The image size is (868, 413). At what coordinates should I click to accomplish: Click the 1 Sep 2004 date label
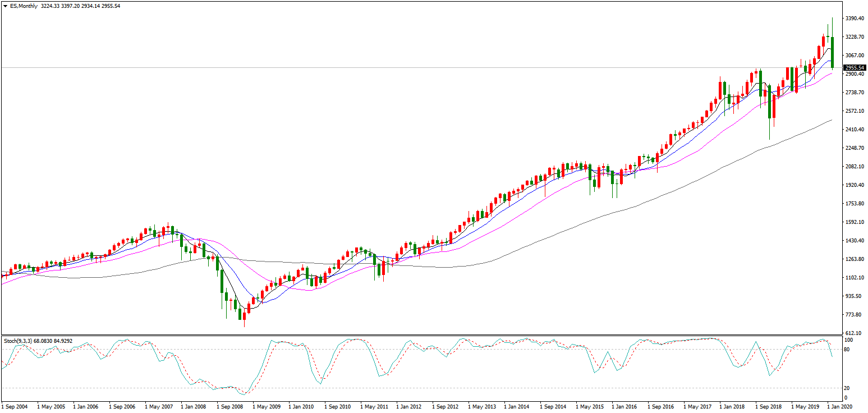[x=15, y=406]
